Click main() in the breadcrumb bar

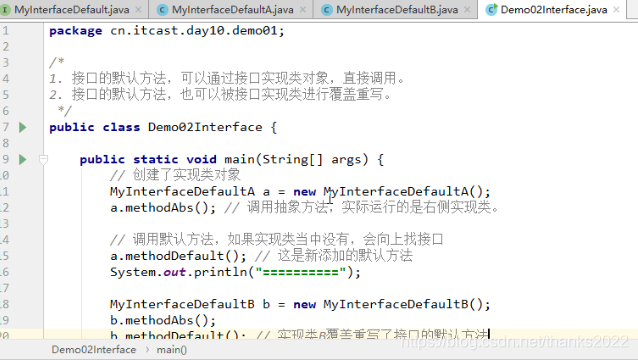171,349
